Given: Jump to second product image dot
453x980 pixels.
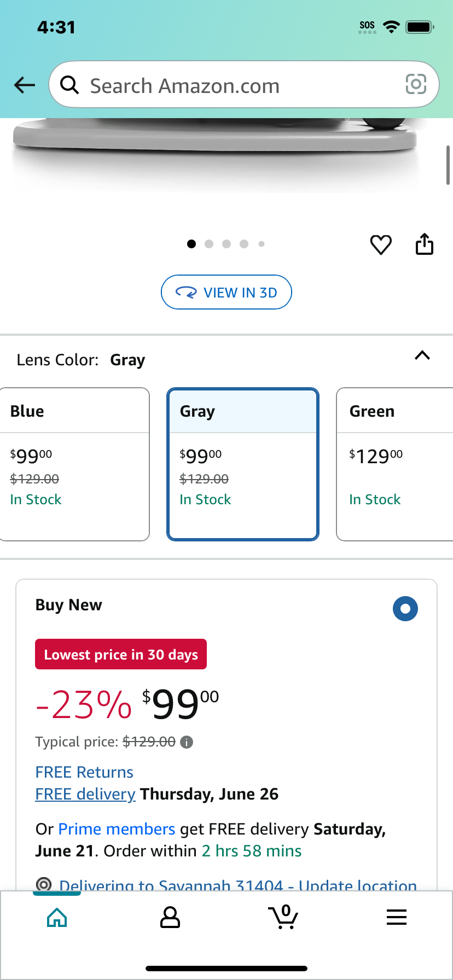Looking at the screenshot, I should pyautogui.click(x=209, y=244).
